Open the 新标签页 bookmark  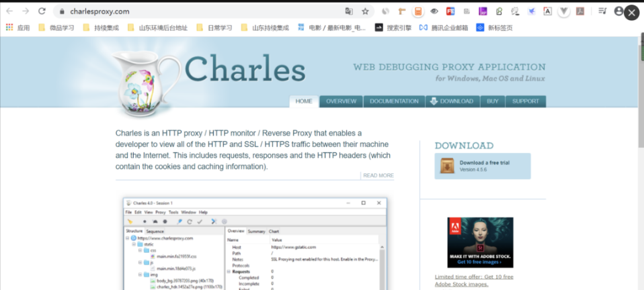point(495,28)
